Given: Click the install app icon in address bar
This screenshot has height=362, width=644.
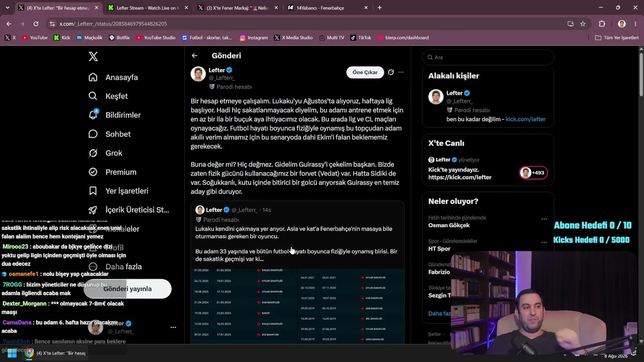Looking at the screenshot, I should coord(571,24).
